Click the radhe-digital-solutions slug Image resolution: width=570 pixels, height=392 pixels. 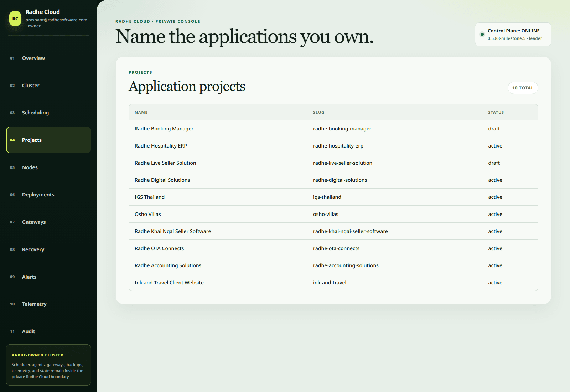tap(340, 180)
